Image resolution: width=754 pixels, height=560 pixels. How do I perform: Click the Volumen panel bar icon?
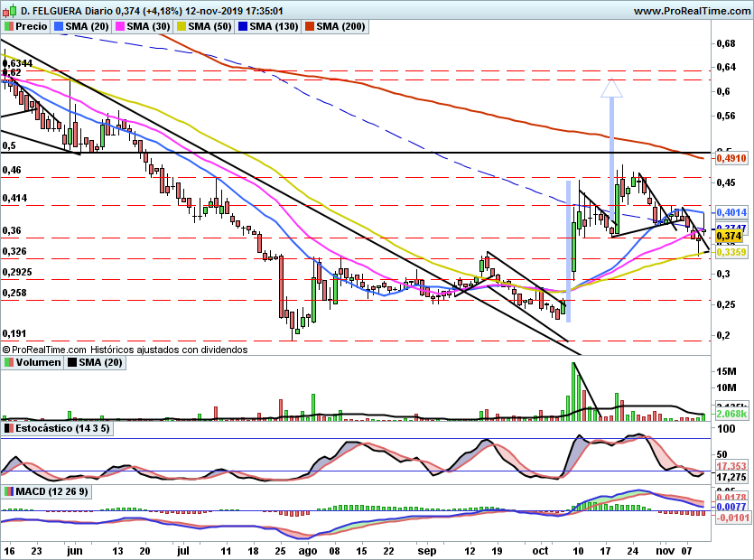pyautogui.click(x=8, y=362)
